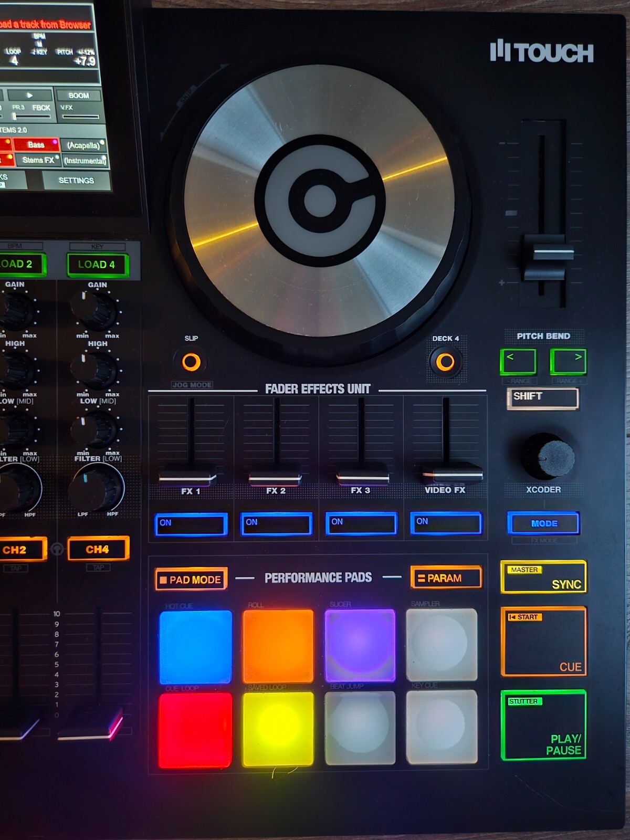Hit the white BEAT JUMP pad
The height and width of the screenshot is (840, 630).
pos(360,728)
